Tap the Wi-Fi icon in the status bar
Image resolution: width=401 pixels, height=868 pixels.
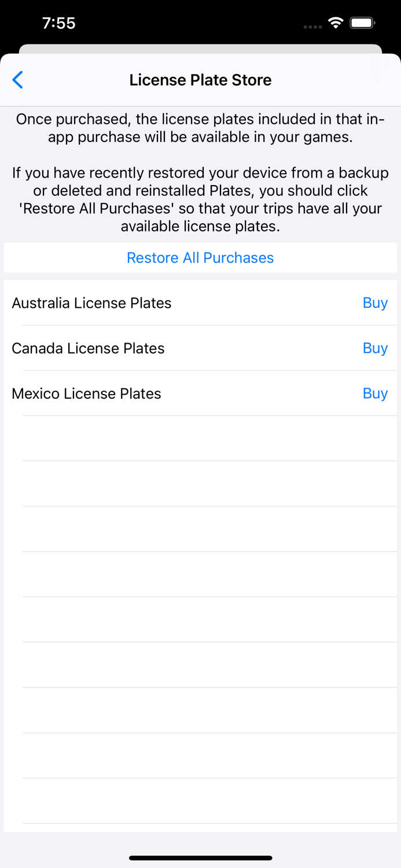click(336, 23)
